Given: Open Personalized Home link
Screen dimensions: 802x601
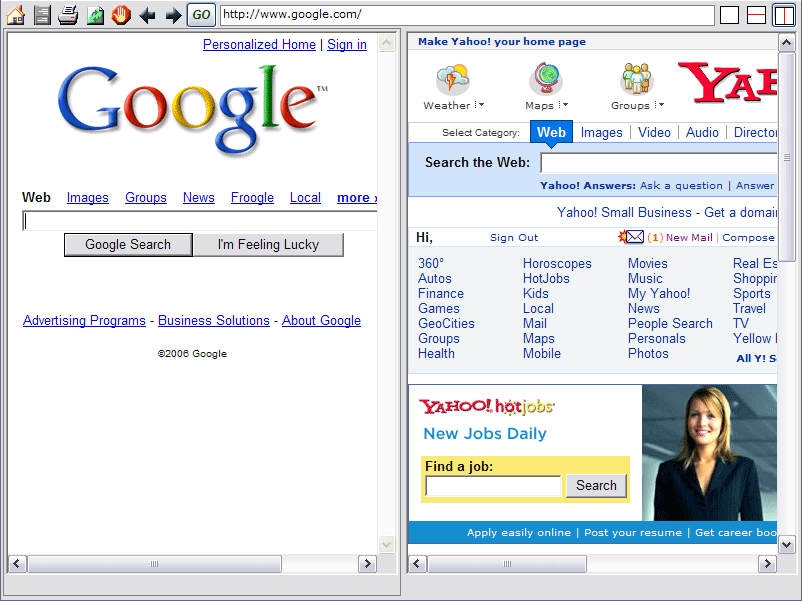Looking at the screenshot, I should [x=259, y=44].
